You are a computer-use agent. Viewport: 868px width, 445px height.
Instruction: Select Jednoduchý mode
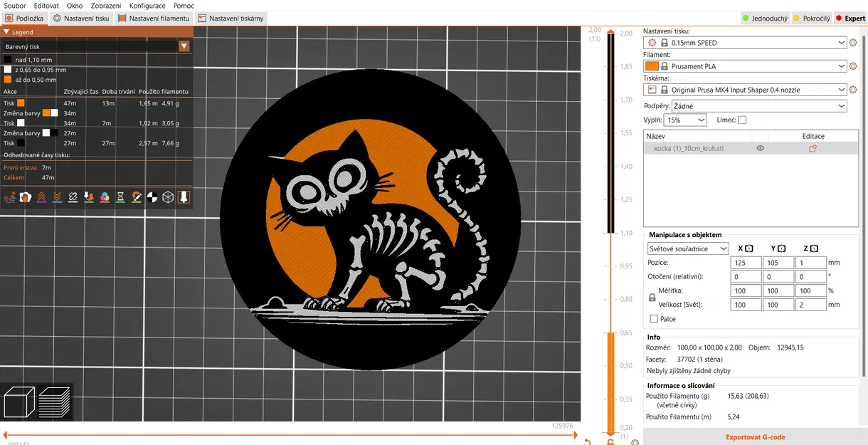point(765,19)
